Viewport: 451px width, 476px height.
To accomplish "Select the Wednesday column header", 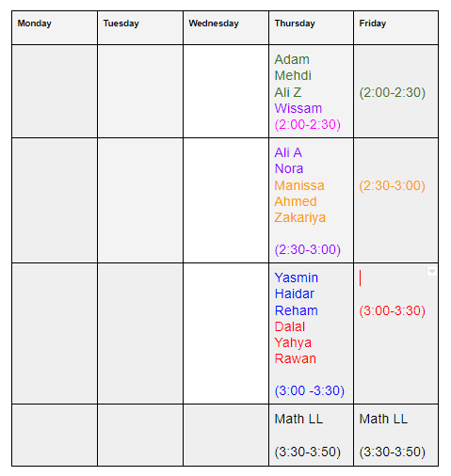I will pos(226,27).
